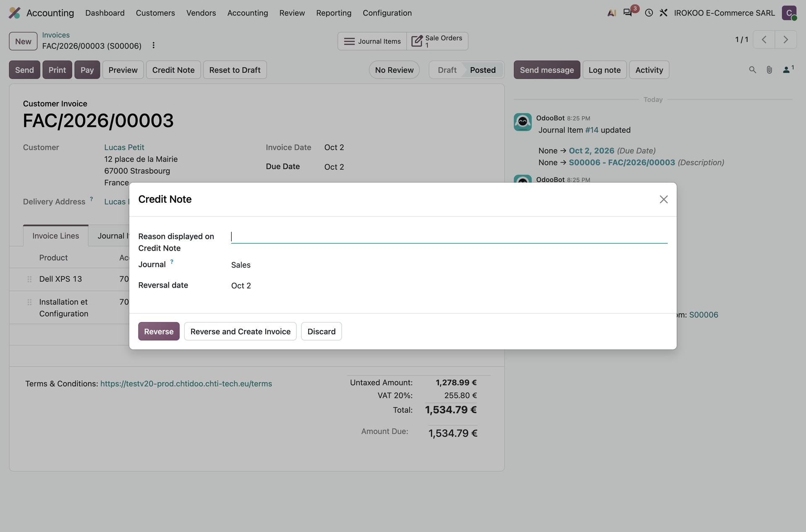
Task: Open attachments paperclip icon
Action: click(x=769, y=70)
